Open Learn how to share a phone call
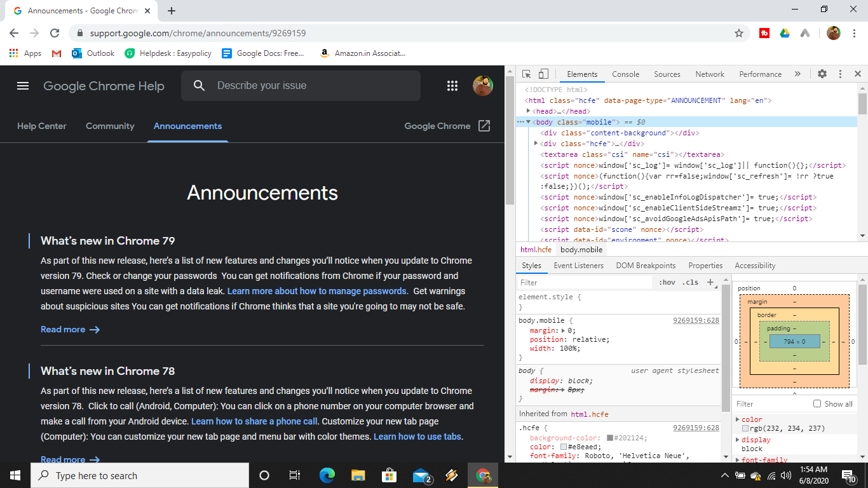Image resolution: width=868 pixels, height=488 pixels. [254, 421]
